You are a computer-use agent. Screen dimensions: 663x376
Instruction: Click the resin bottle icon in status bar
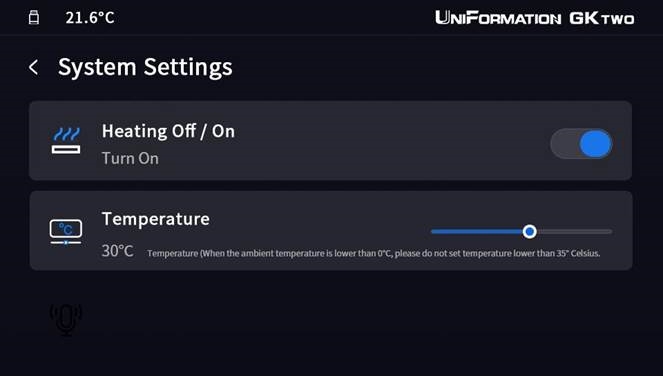tap(34, 18)
